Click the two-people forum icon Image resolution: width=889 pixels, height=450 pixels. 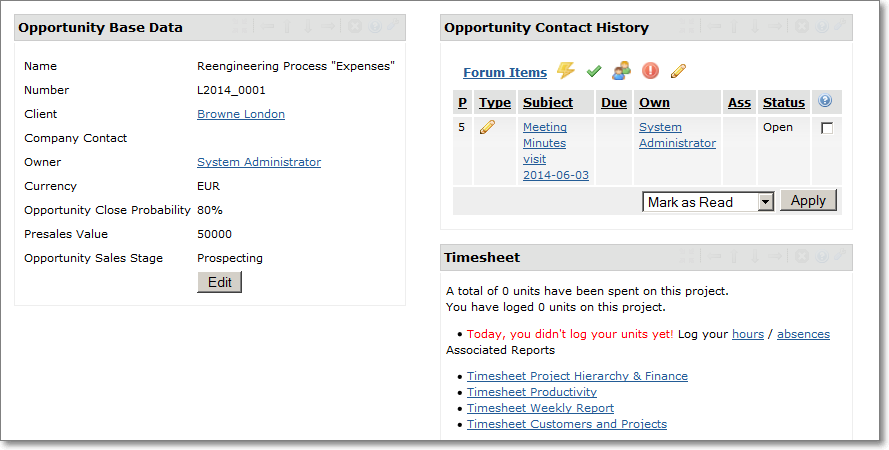pos(622,71)
